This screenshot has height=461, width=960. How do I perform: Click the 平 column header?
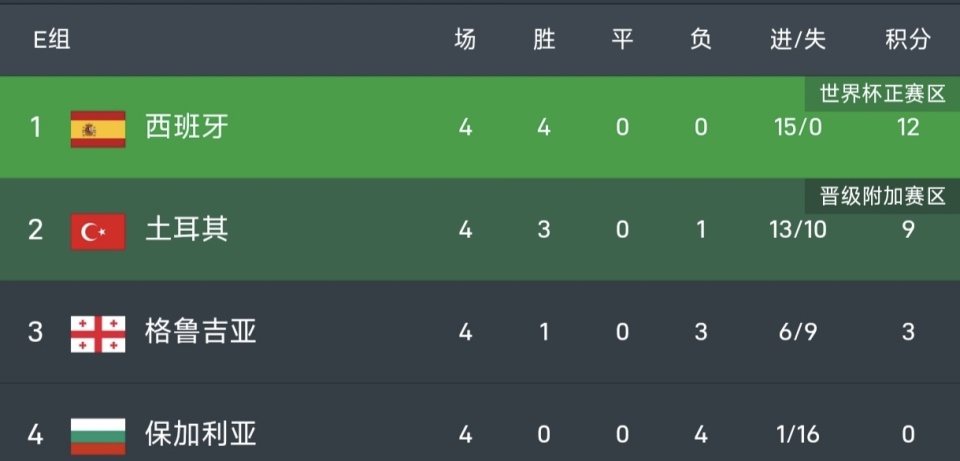(622, 40)
